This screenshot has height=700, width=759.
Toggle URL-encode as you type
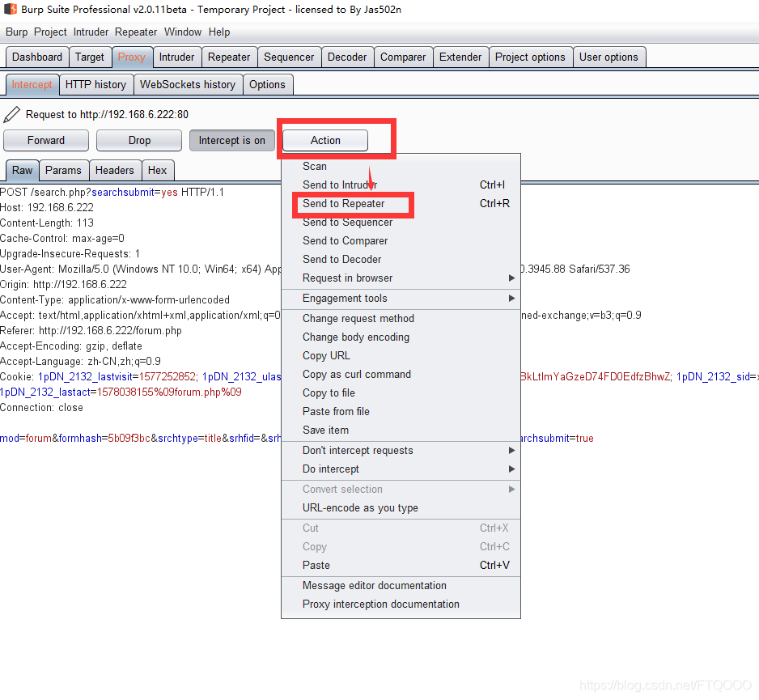pos(401,508)
